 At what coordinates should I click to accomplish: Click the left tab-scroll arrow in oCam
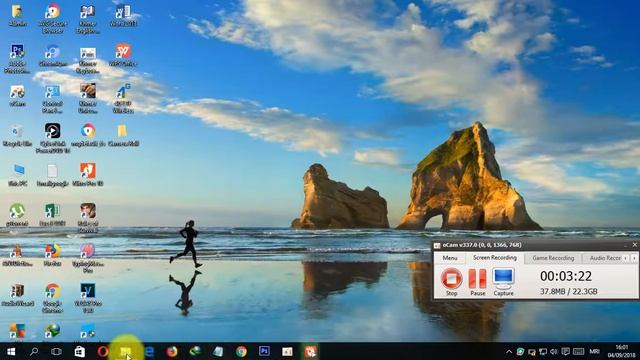click(x=626, y=258)
